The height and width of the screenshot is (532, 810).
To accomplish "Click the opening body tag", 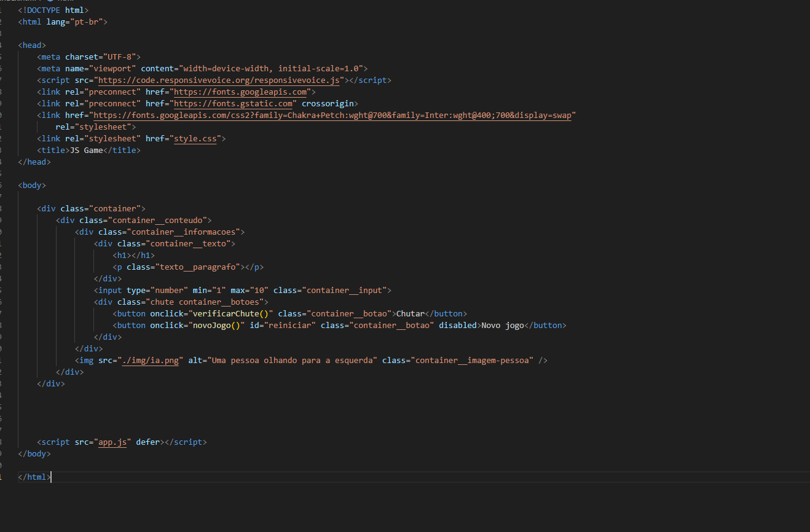I will 32,186.
